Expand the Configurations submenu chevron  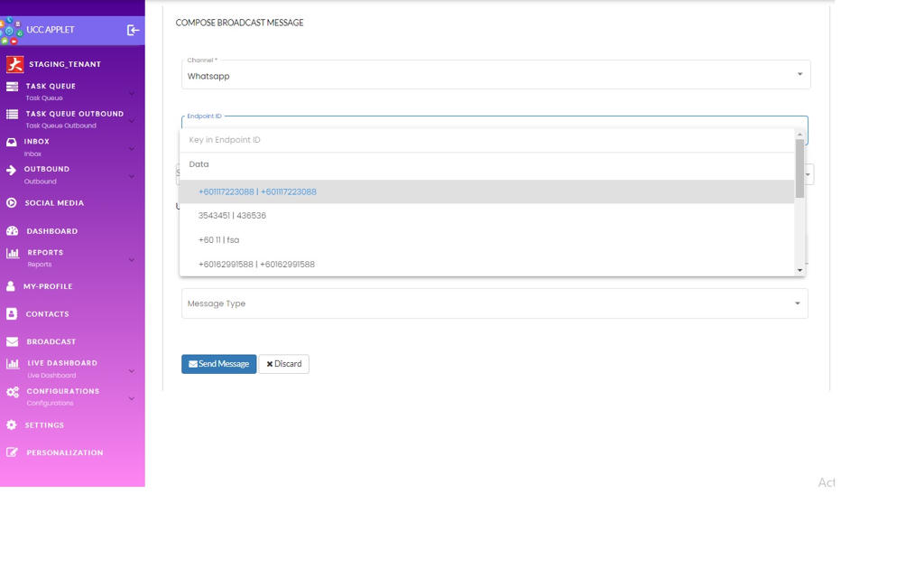pos(132,397)
